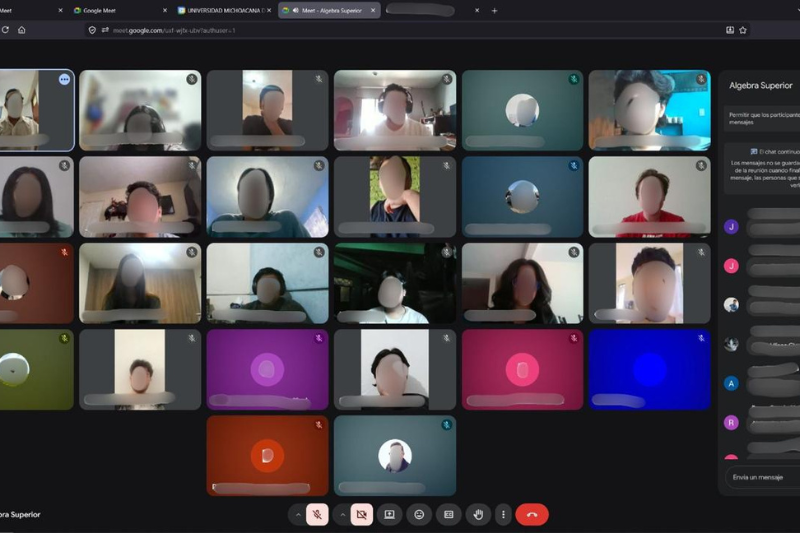800x533 pixels.
Task: Click the browser home button
Action: [22, 30]
